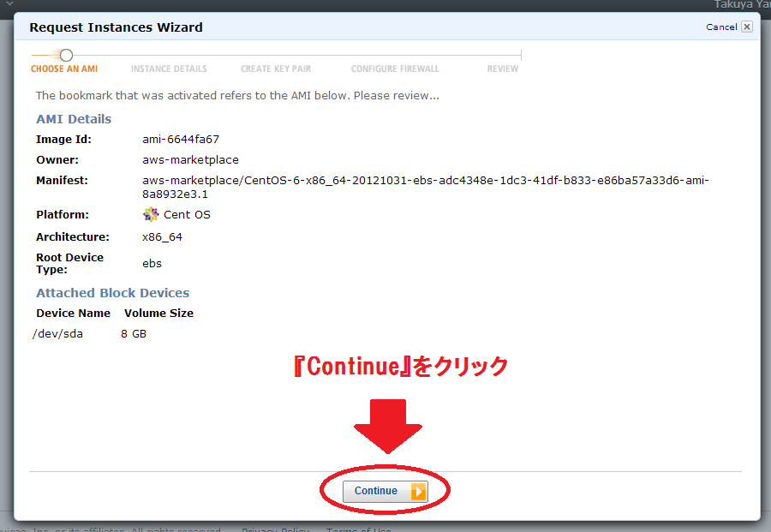Click the Platform label
The width and height of the screenshot is (771, 532).
click(63, 215)
